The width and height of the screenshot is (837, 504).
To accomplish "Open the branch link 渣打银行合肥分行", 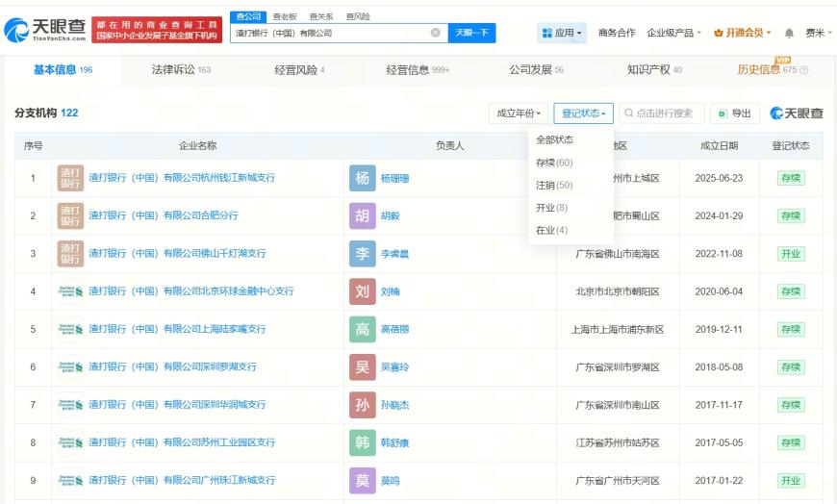I will pos(164,215).
